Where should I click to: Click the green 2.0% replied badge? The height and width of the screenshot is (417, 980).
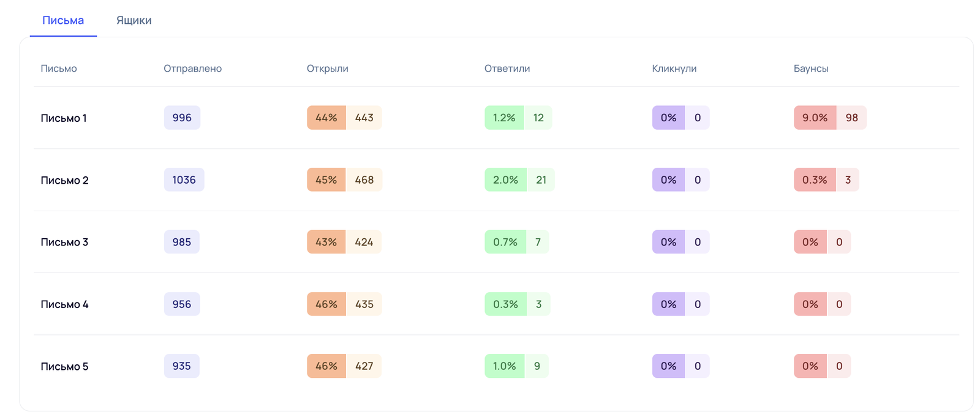click(505, 179)
